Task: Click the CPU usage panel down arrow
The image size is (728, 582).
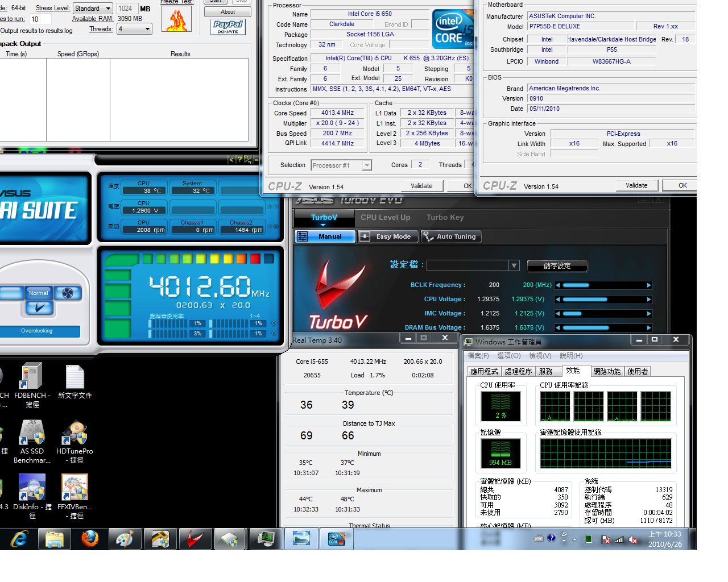Action: (x=274, y=334)
